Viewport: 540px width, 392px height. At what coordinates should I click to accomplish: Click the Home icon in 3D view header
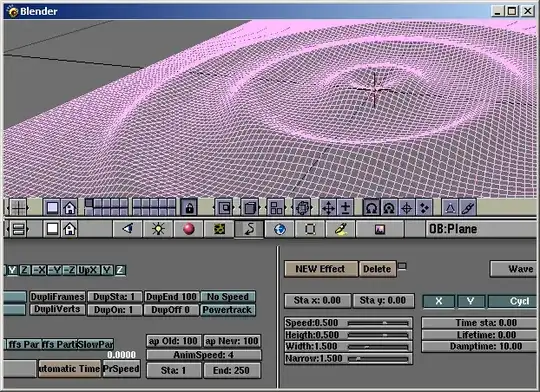(x=70, y=208)
